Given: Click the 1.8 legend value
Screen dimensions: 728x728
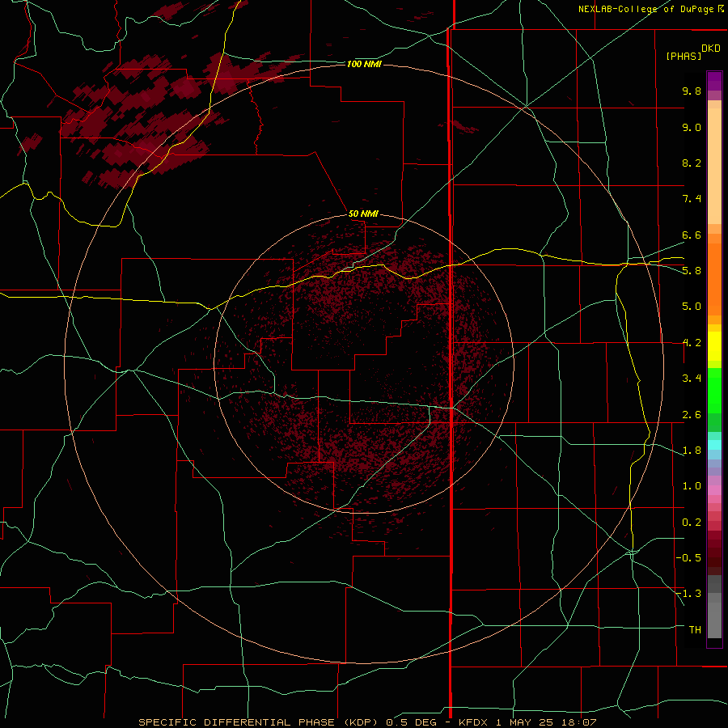Looking at the screenshot, I should coord(692,451).
